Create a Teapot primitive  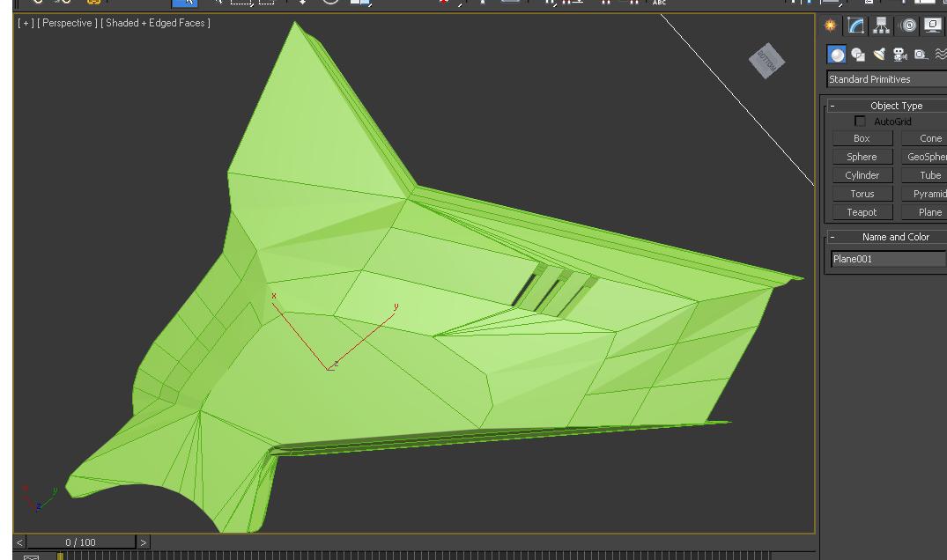(862, 212)
